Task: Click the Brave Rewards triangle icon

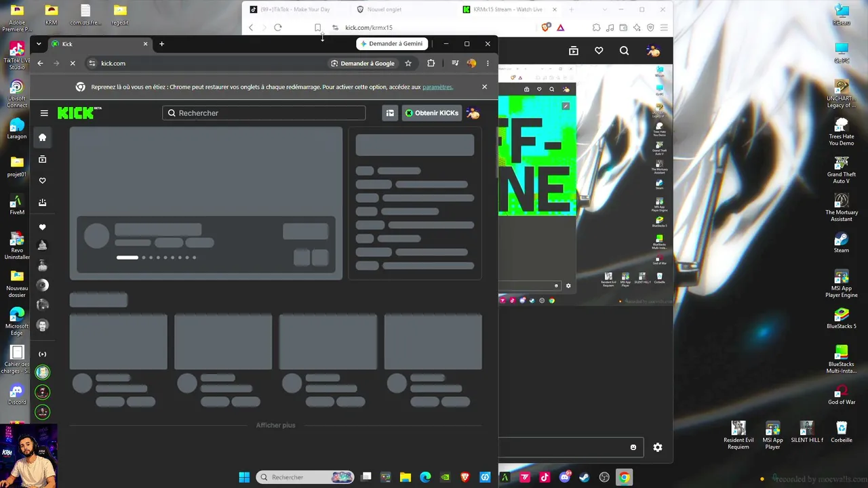Action: pos(560,27)
